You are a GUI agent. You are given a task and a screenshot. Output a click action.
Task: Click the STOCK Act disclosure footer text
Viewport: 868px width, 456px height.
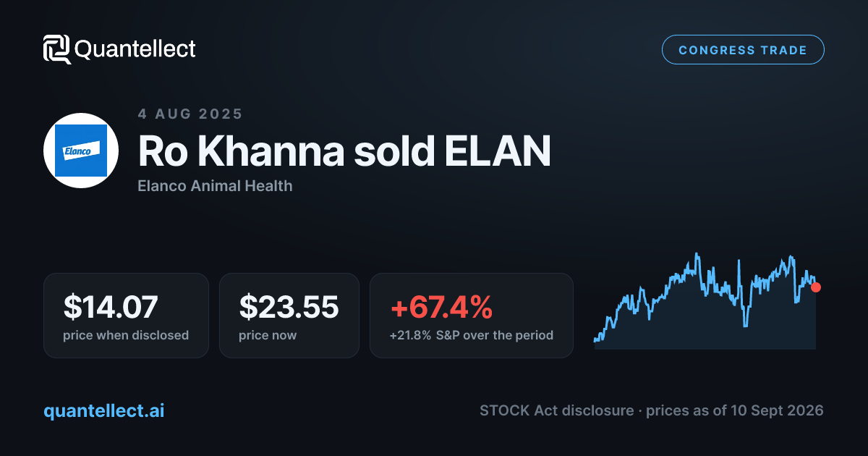coord(557,411)
